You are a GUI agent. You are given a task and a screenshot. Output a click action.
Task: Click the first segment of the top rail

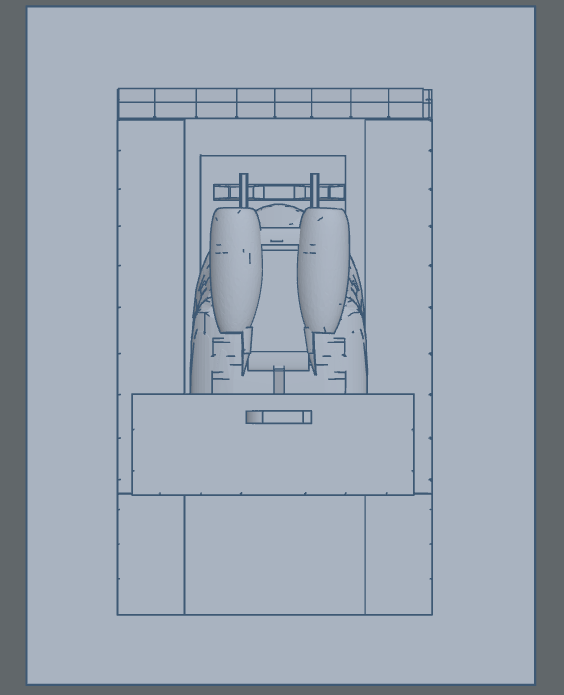click(136, 103)
